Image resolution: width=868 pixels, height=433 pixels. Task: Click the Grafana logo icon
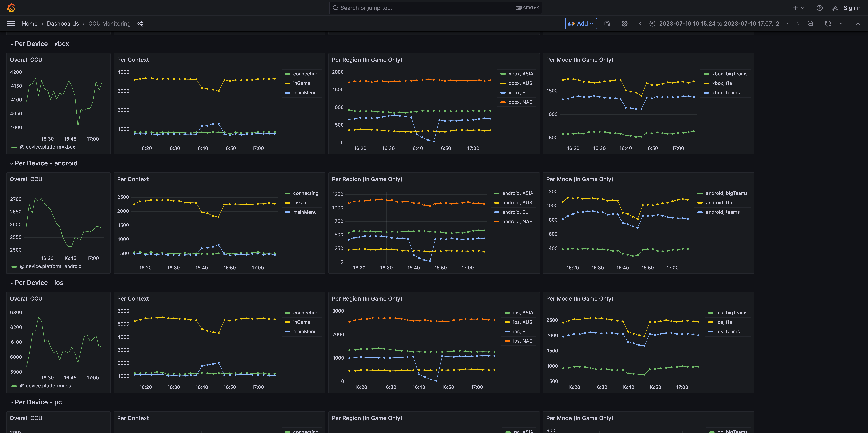11,8
